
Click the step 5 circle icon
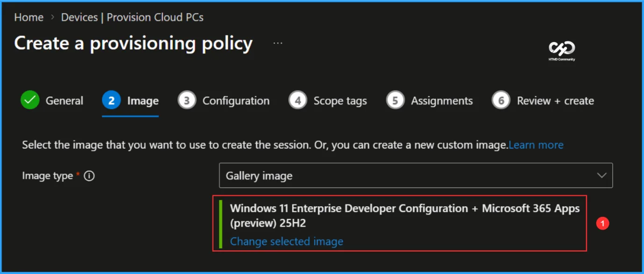point(395,100)
